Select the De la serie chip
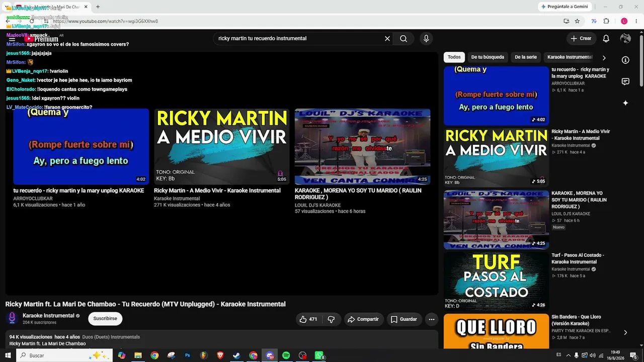This screenshot has width=644, height=362. 526,57
